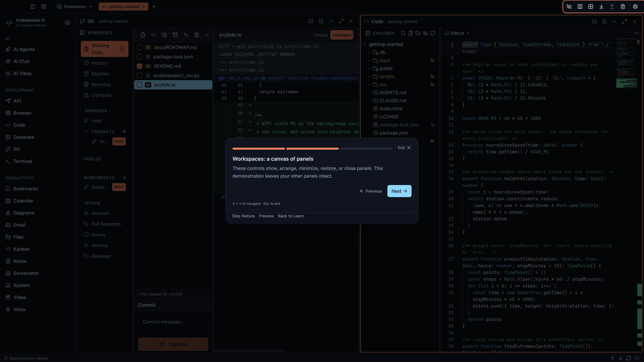Click the Commit message input field
The width and height of the screenshot is (644, 362).
173,325
